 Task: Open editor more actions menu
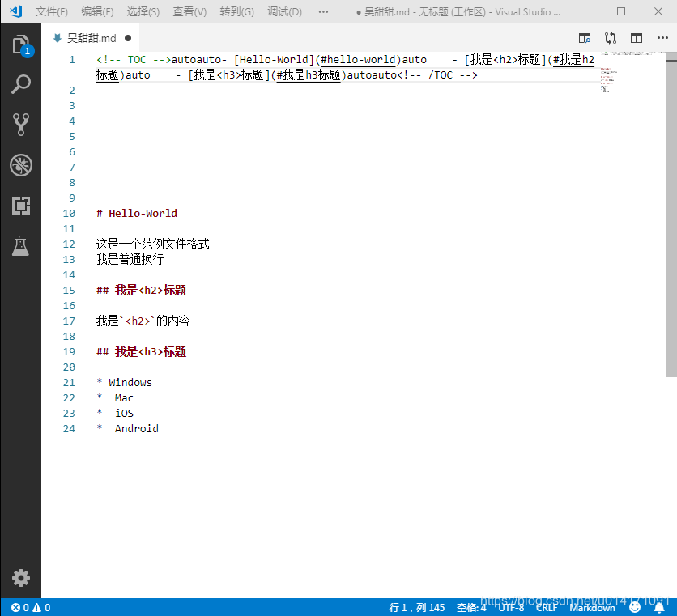(662, 38)
